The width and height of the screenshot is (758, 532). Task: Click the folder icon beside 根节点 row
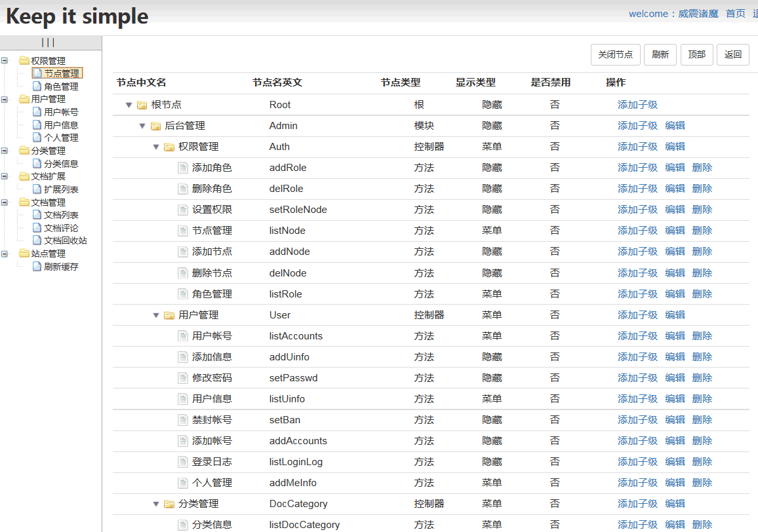(142, 105)
